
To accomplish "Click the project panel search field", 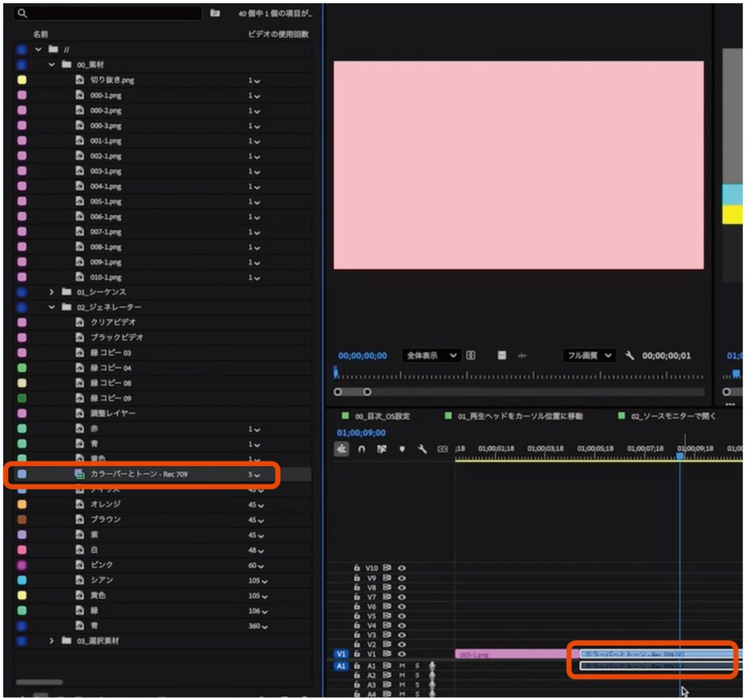I will (109, 13).
